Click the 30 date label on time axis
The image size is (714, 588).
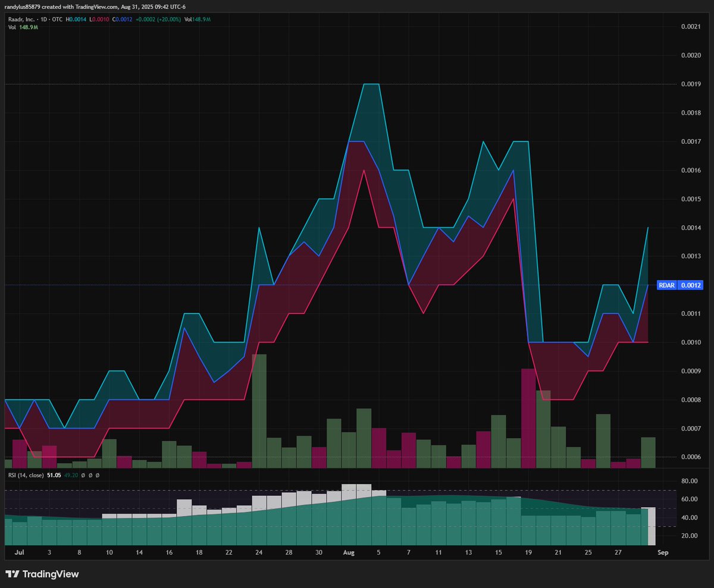(319, 553)
